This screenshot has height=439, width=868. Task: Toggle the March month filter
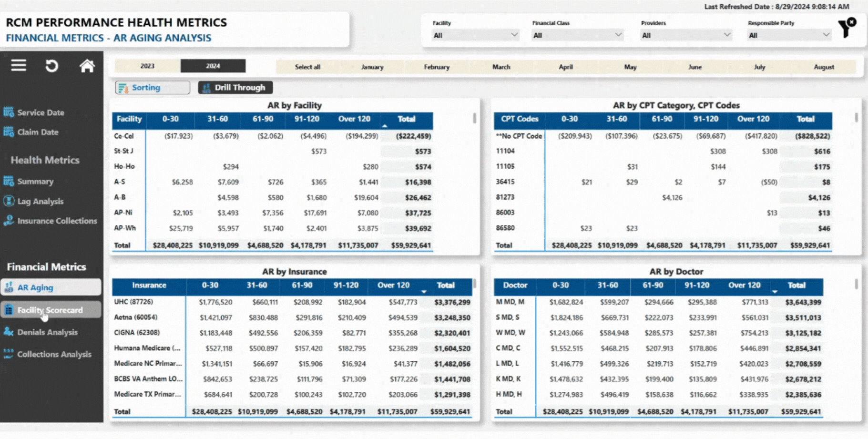(x=501, y=67)
